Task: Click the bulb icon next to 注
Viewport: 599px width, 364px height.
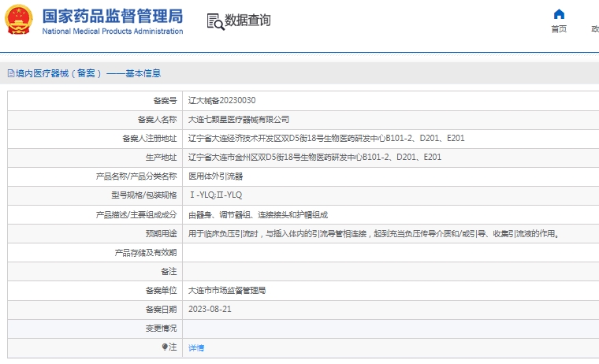Action: coord(164,347)
